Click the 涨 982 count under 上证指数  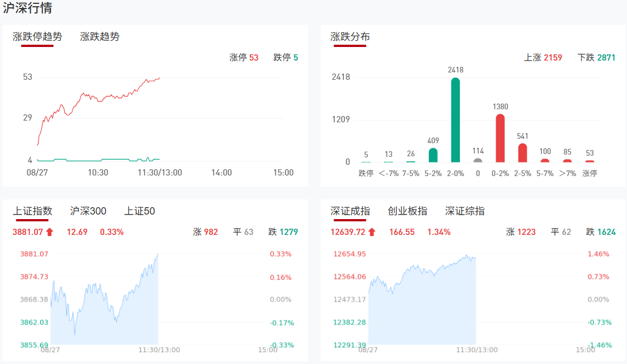205,232
